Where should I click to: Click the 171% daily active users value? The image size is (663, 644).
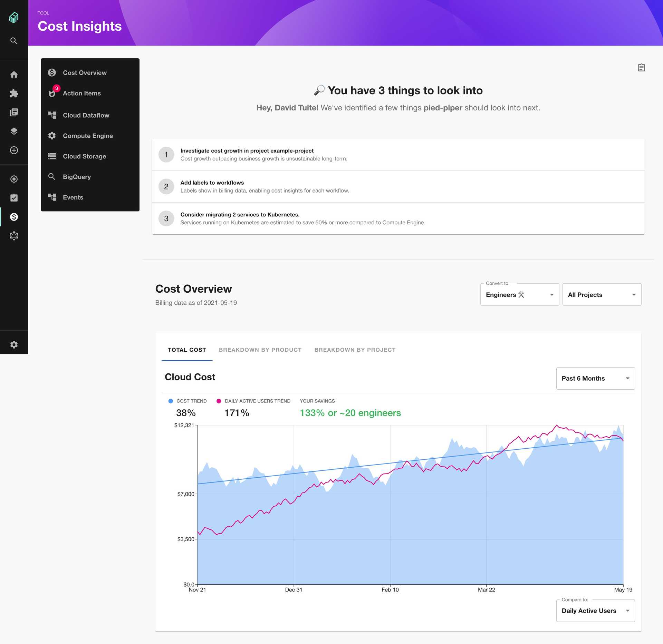point(237,413)
